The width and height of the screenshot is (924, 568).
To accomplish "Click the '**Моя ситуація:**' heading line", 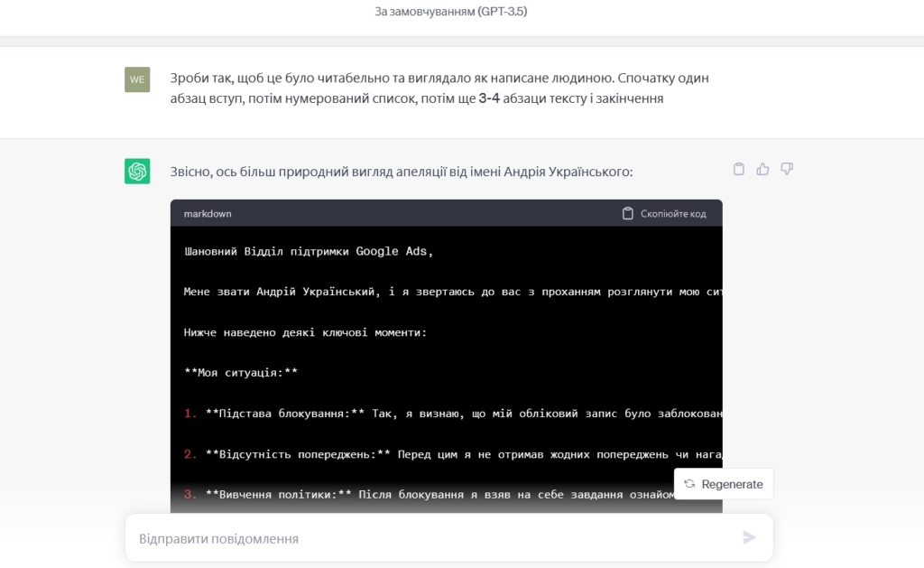I will (x=241, y=372).
